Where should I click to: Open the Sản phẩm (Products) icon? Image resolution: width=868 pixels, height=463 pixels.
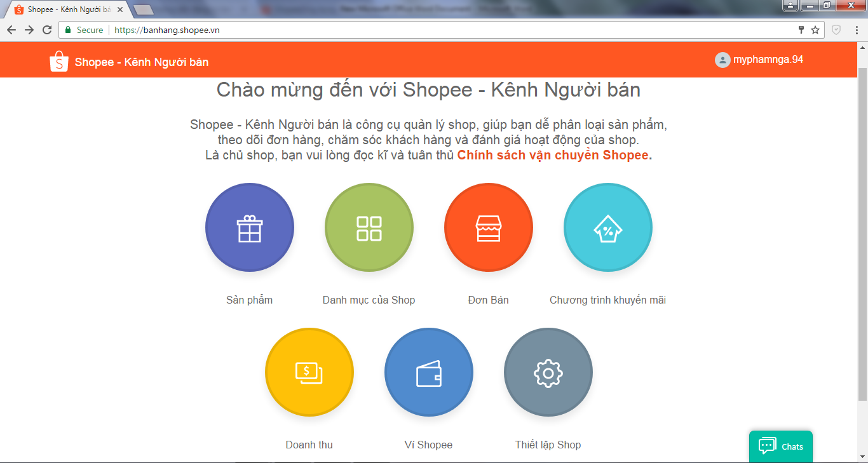pyautogui.click(x=249, y=227)
